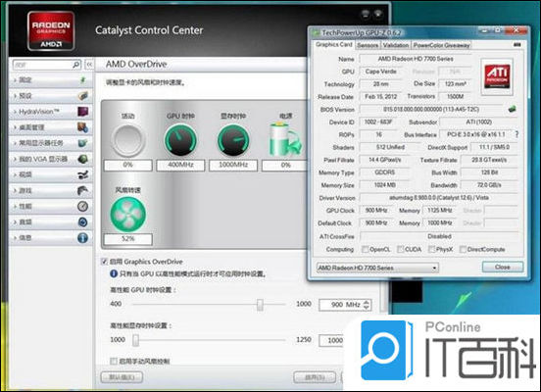541x392 pixels.
Task: Click the 视频 video row icon
Action: (82, 174)
